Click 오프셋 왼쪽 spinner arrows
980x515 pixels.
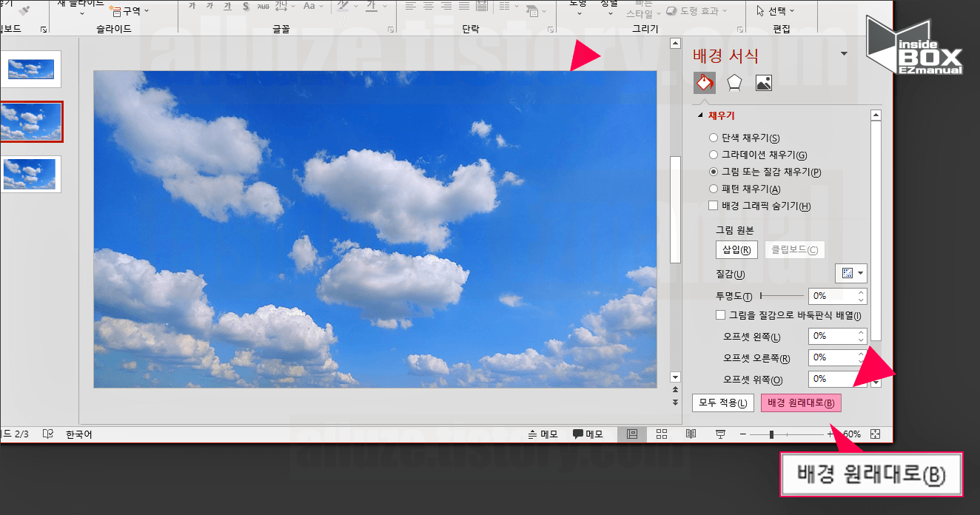[861, 336]
